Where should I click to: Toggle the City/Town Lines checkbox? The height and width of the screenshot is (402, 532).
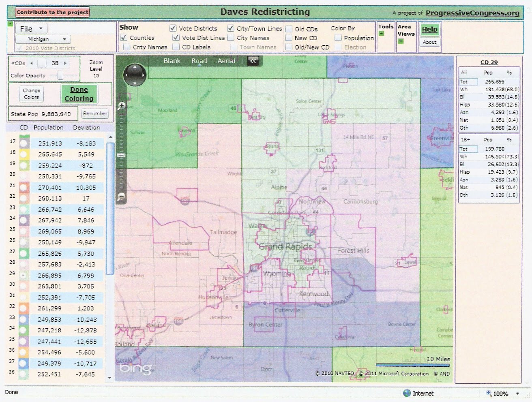pos(231,28)
